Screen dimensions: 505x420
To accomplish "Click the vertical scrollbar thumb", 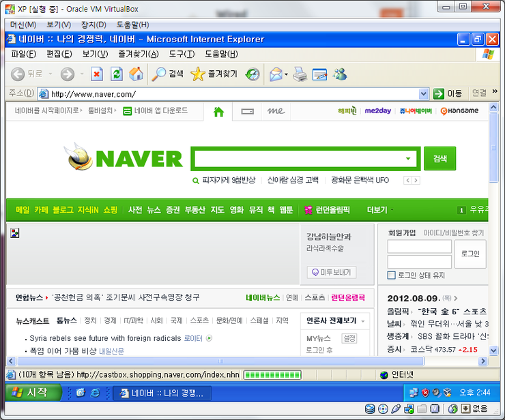I will [x=493, y=147].
